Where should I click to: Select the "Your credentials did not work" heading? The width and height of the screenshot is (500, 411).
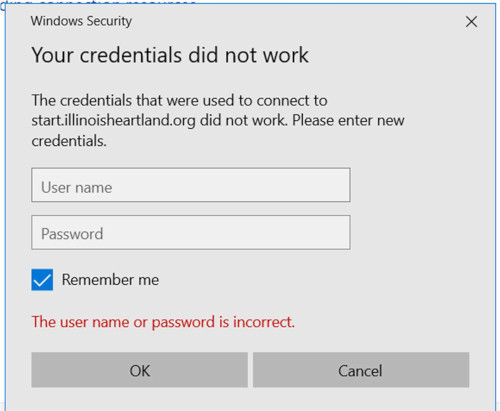click(x=170, y=55)
